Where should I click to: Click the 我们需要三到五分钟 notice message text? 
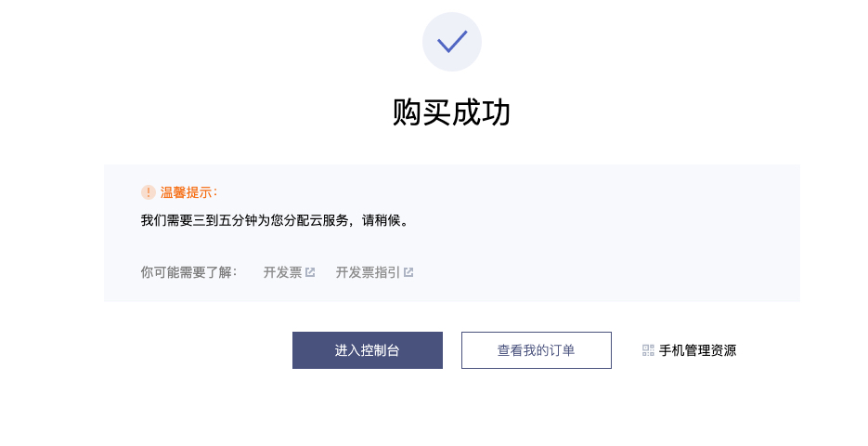tap(275, 220)
